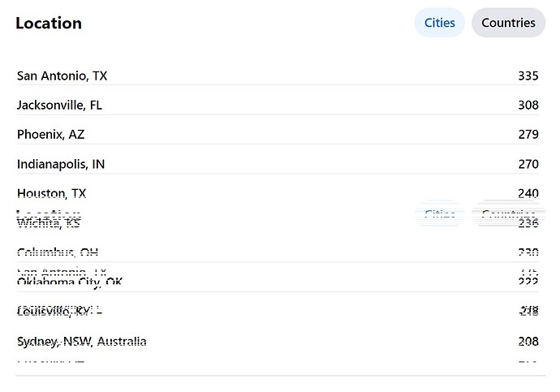
Task: Select the Phoenix, AZ row
Action: coord(278,135)
